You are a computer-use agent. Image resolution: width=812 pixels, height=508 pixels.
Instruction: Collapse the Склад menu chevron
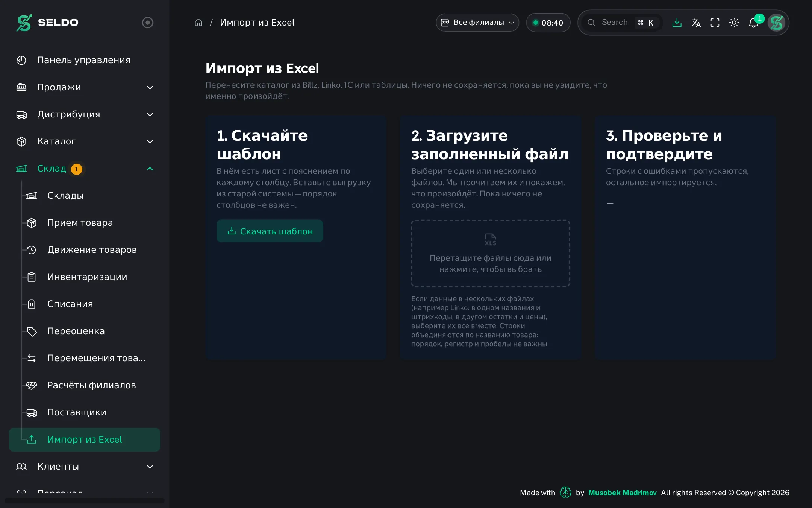click(x=150, y=169)
